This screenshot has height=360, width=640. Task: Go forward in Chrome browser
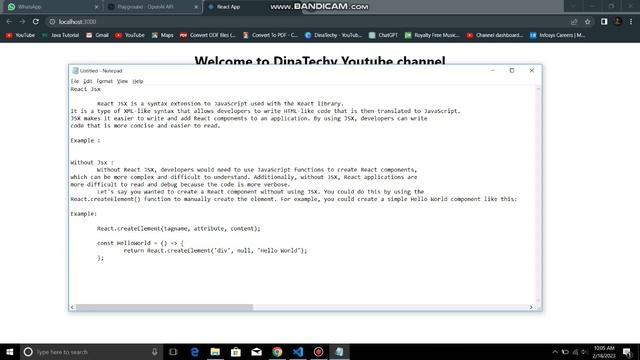pyautogui.click(x=22, y=22)
